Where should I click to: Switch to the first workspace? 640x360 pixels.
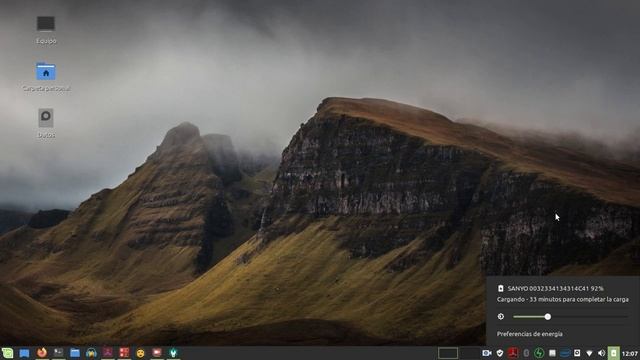pos(448,353)
